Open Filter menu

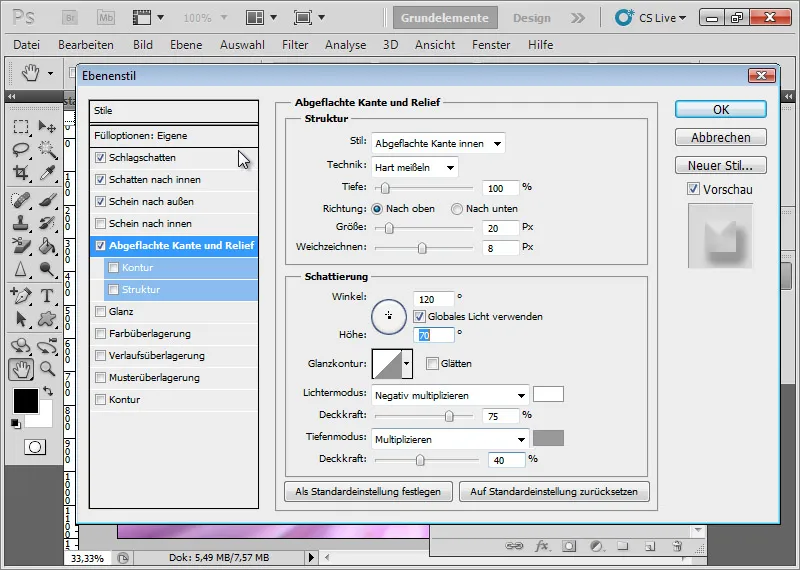295,45
